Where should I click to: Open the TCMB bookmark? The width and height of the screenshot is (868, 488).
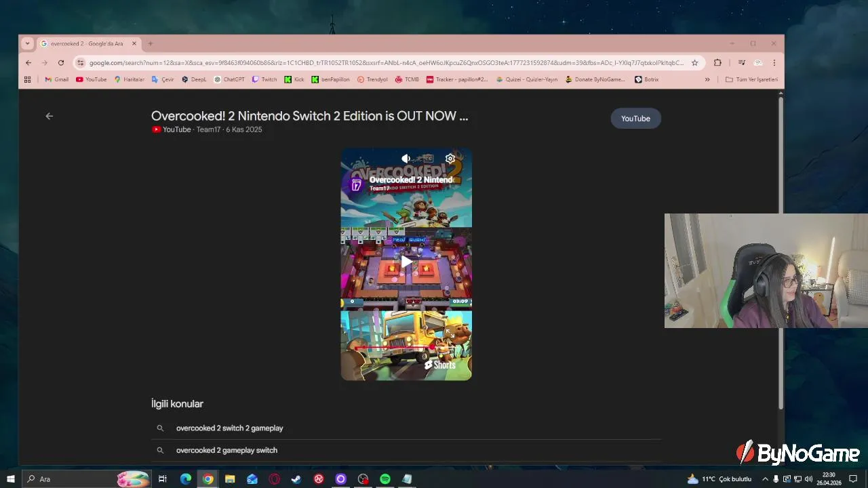pos(407,79)
